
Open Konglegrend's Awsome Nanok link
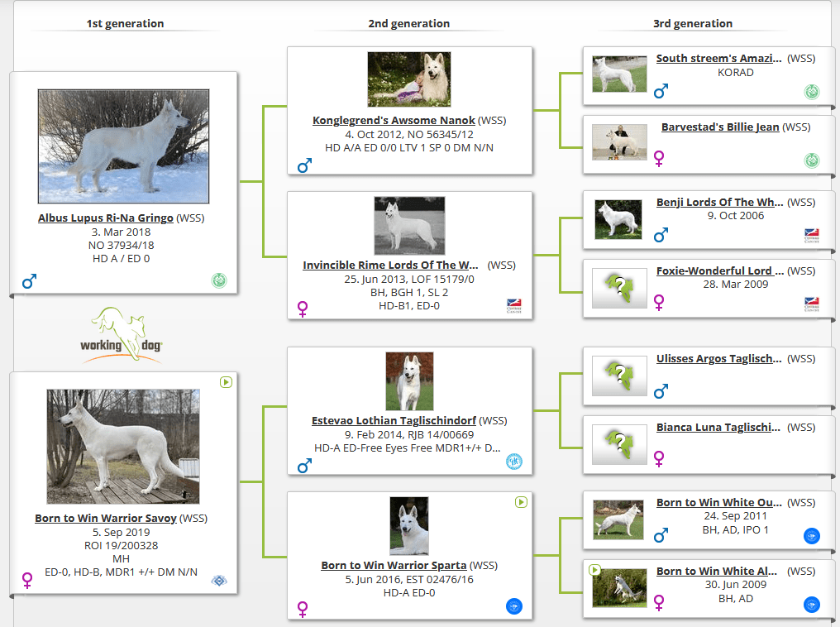tap(394, 121)
